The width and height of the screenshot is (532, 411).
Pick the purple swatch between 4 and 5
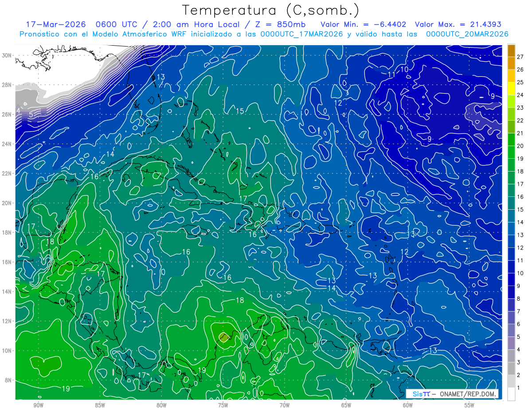(511, 343)
